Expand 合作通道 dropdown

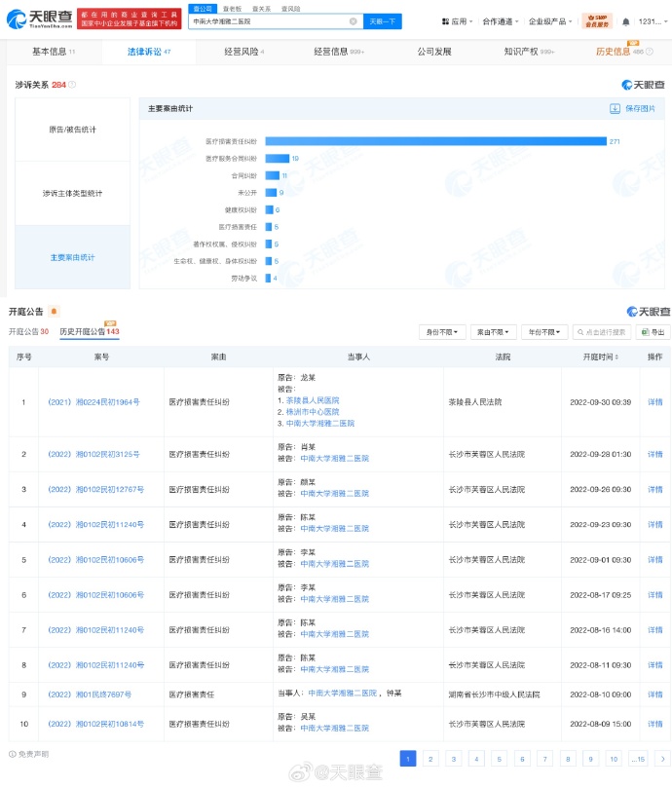pos(501,21)
